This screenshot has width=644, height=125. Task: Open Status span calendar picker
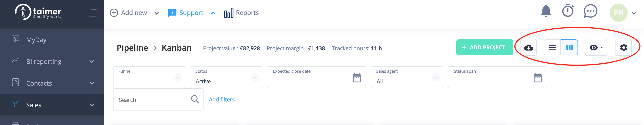coord(537,78)
